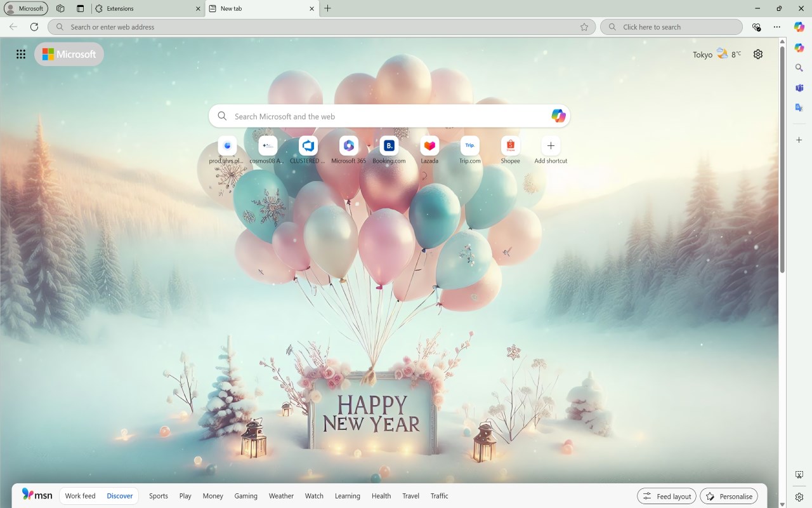
Task: View Tokyo weather widget
Action: (717, 54)
